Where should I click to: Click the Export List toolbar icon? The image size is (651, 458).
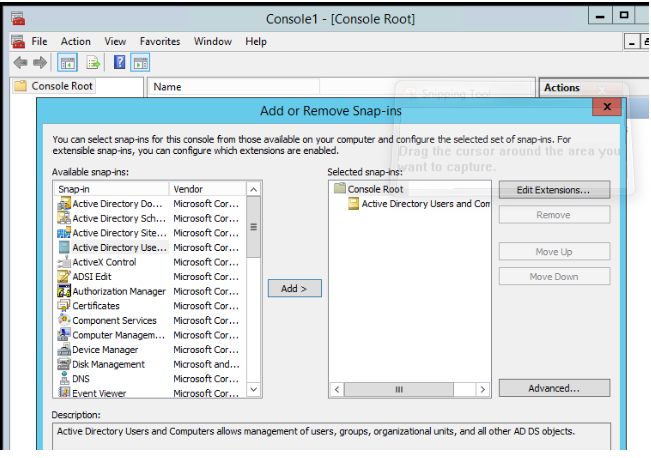(93, 63)
